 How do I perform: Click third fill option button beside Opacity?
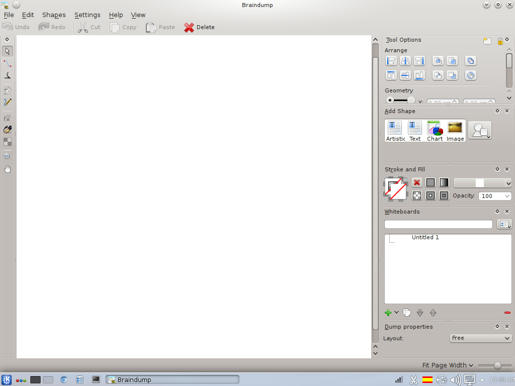(444, 196)
